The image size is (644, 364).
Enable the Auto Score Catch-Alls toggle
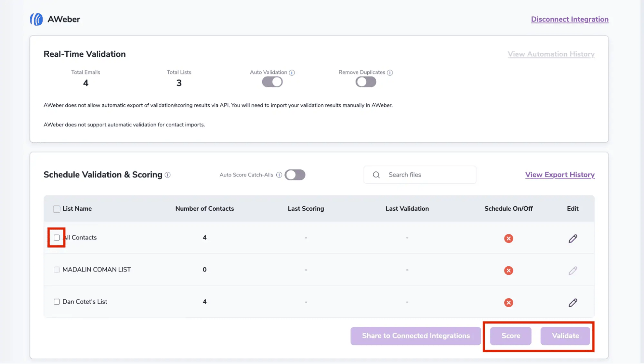pyautogui.click(x=295, y=174)
